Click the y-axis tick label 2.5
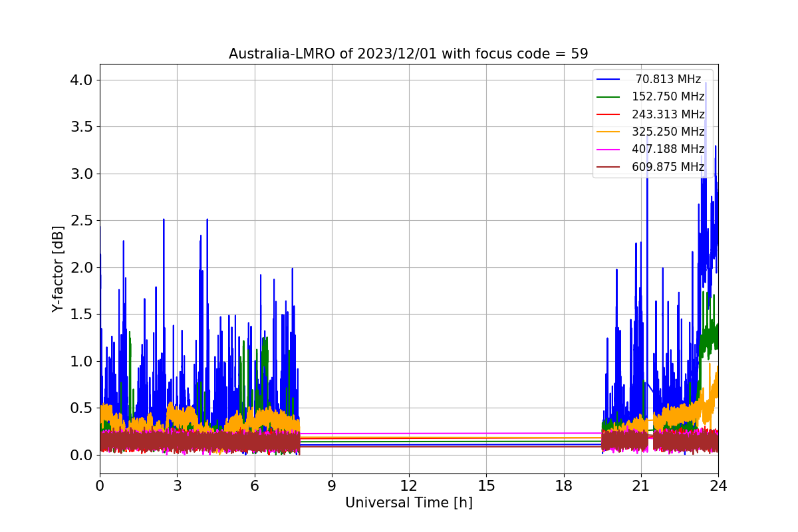This screenshot has width=798, height=532. (x=82, y=221)
